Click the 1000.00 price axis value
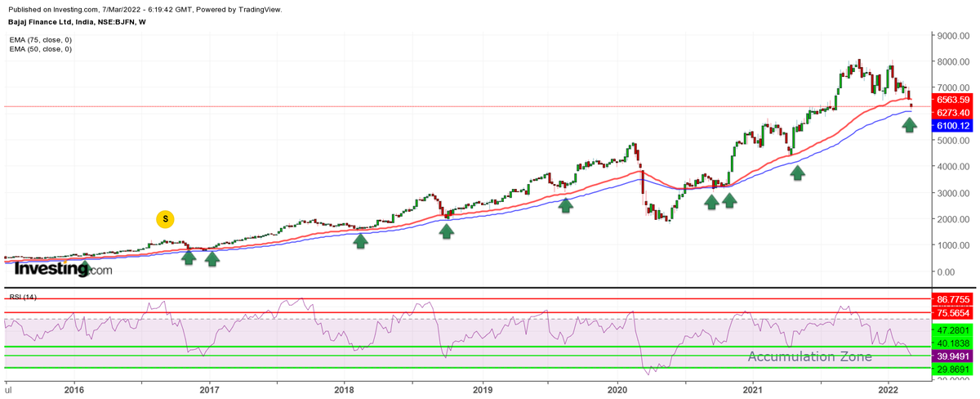Screen dimensions: 980x399 point(954,245)
